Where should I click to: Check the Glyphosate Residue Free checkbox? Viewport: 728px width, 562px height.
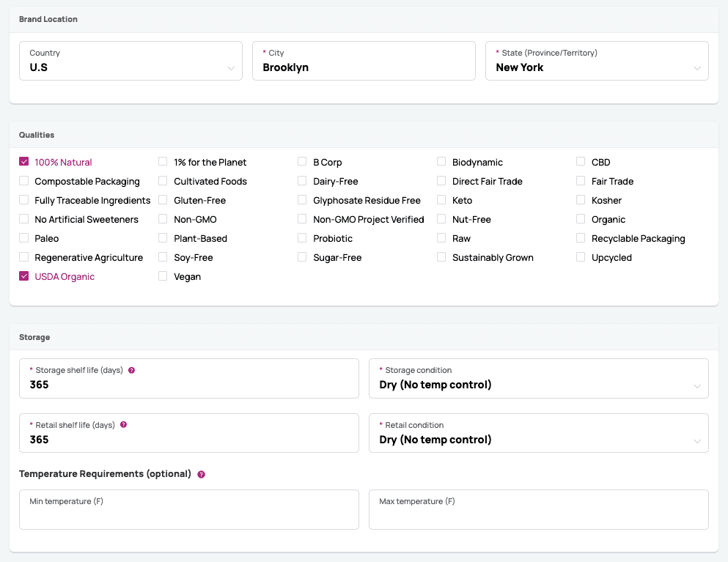[x=302, y=199]
